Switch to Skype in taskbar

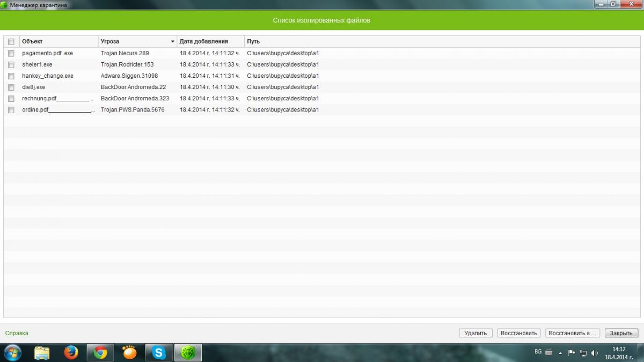159,352
